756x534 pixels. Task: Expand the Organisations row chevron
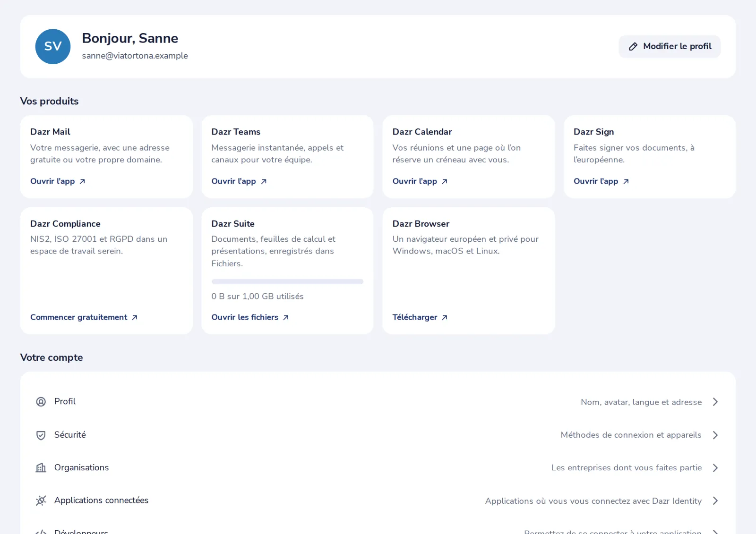[715, 468]
